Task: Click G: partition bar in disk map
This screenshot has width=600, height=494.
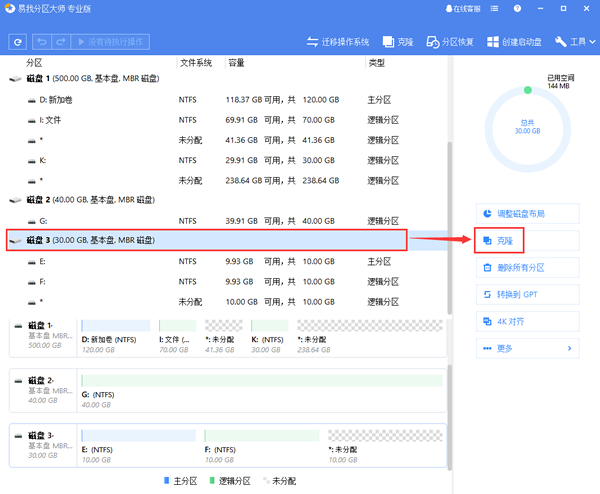Action: (x=260, y=385)
